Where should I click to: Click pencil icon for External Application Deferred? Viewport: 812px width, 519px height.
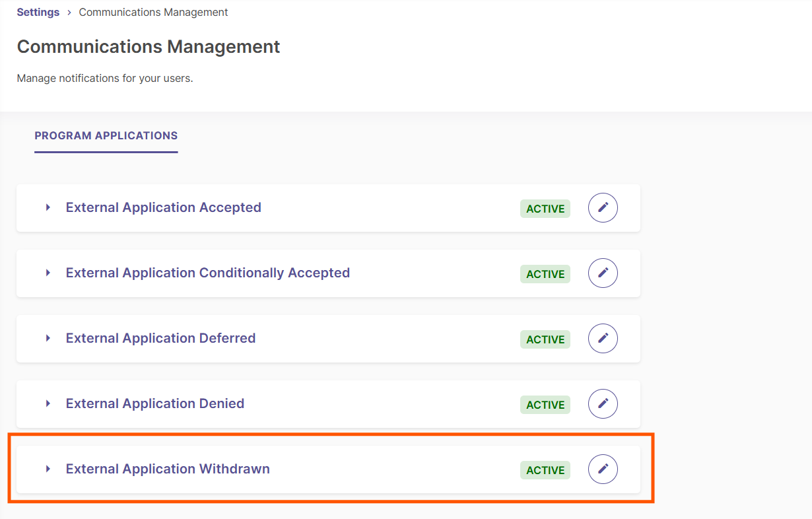pos(603,338)
